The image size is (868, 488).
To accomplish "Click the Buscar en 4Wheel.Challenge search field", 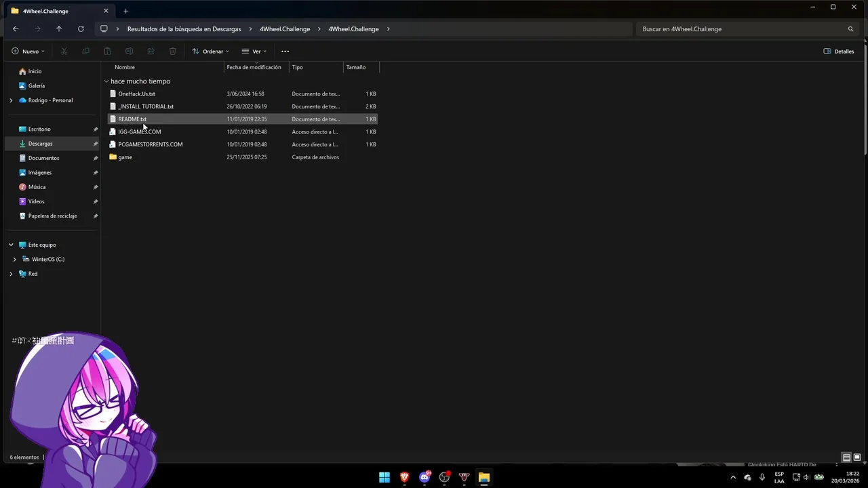I will [x=747, y=29].
